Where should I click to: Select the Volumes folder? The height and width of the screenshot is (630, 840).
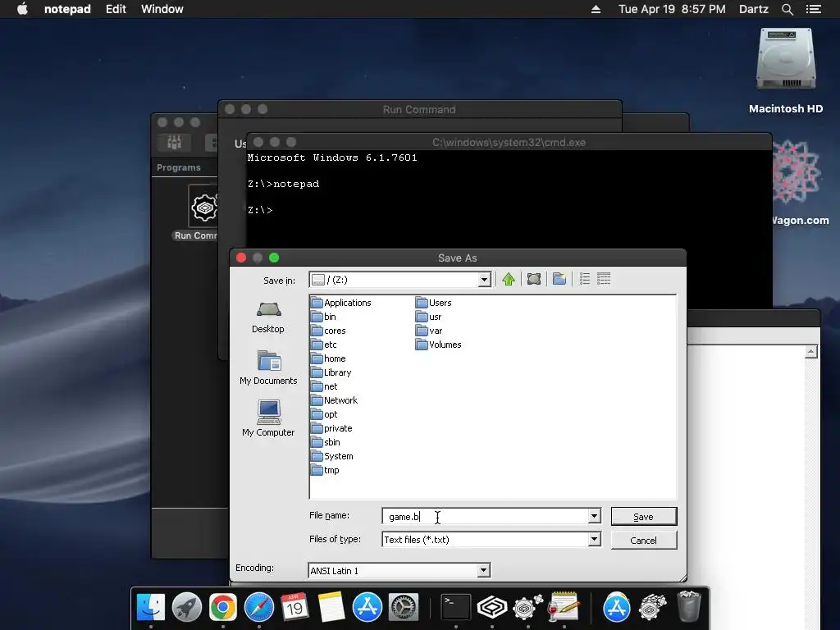pos(439,345)
